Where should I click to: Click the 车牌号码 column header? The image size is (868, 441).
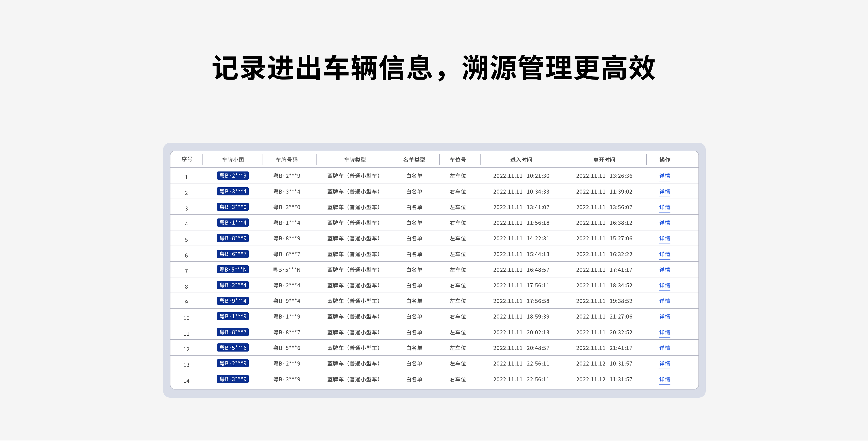pos(286,160)
